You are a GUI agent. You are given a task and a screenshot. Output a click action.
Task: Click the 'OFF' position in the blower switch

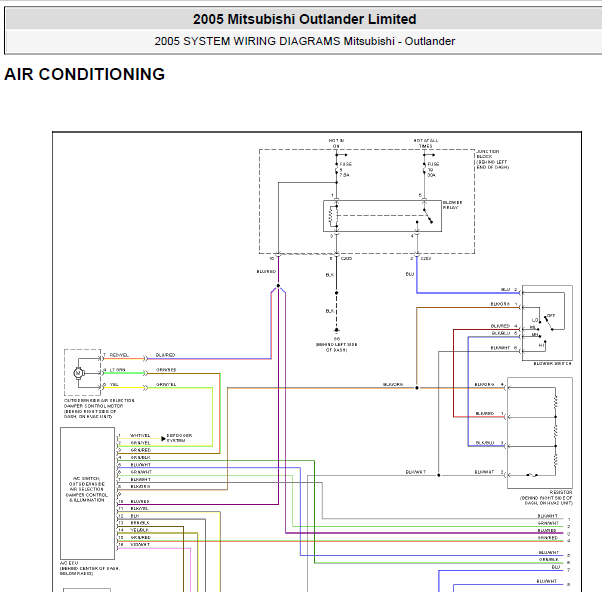[551, 316]
